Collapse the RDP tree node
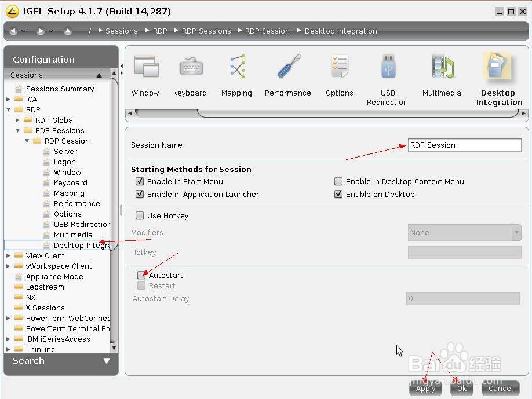The height and width of the screenshot is (399, 532). [x=9, y=109]
